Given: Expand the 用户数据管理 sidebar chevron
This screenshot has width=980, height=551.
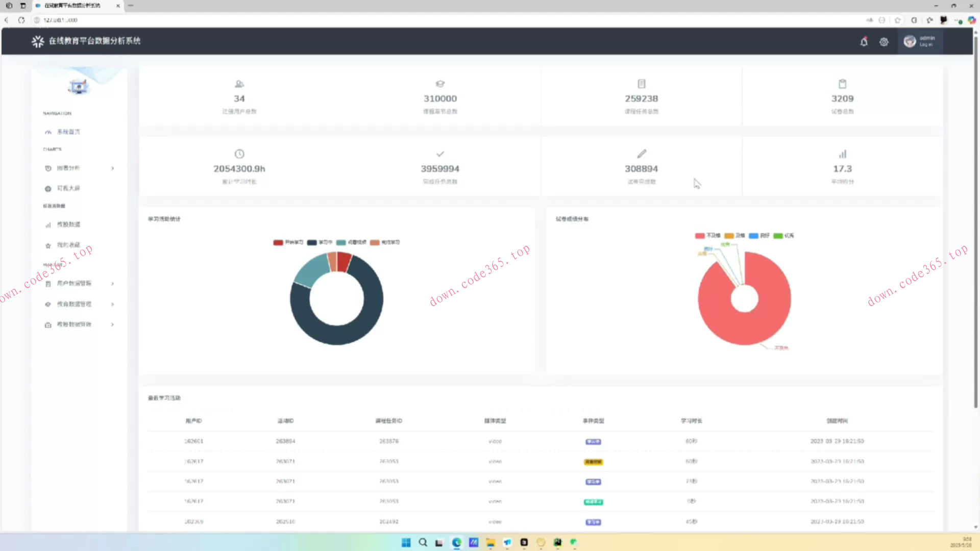Looking at the screenshot, I should (112, 284).
